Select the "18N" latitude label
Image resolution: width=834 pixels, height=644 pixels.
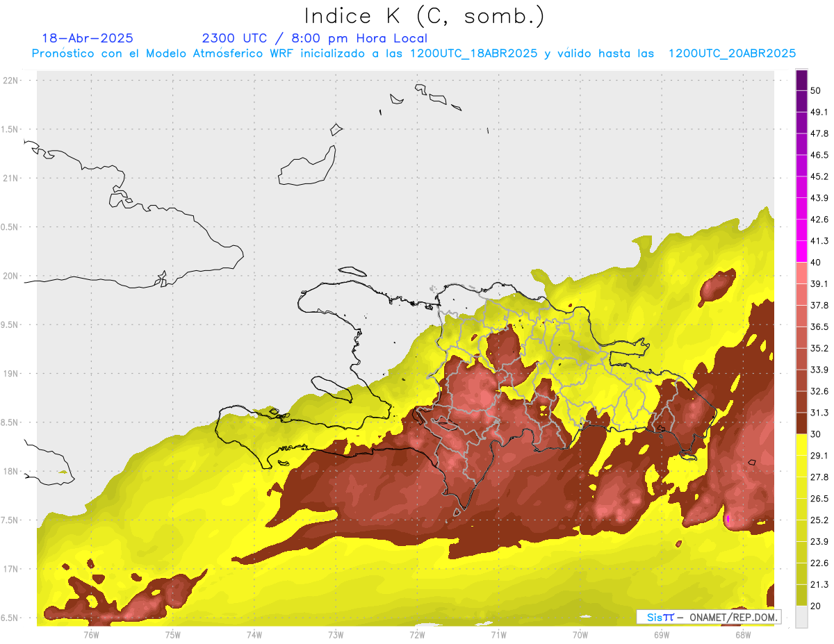coord(11,472)
